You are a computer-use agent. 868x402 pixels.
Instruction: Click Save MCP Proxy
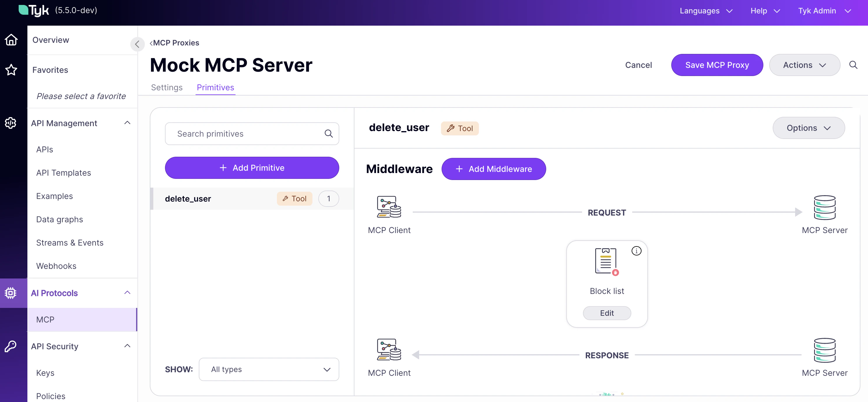717,65
